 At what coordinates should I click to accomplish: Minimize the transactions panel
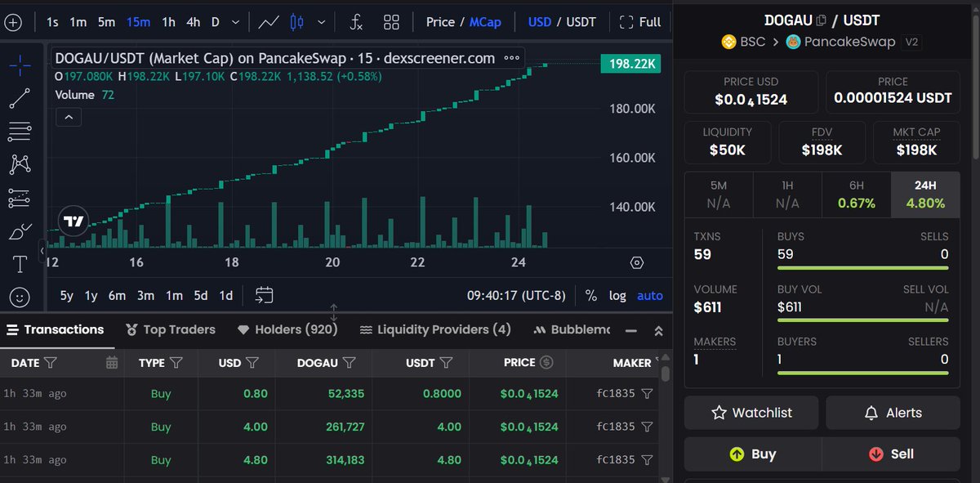[x=630, y=331]
